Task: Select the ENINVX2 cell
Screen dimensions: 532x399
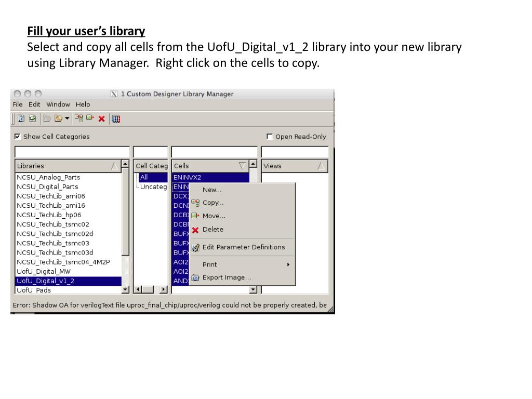Action: 211,177
